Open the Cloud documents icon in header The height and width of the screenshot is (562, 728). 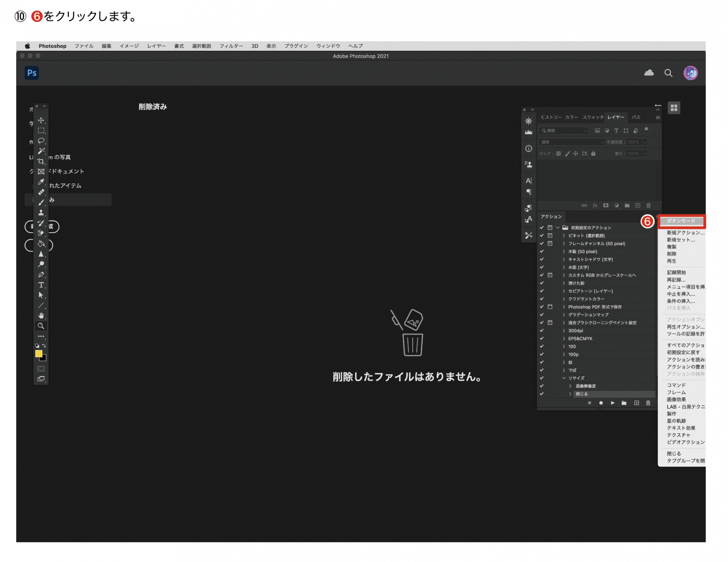(649, 73)
